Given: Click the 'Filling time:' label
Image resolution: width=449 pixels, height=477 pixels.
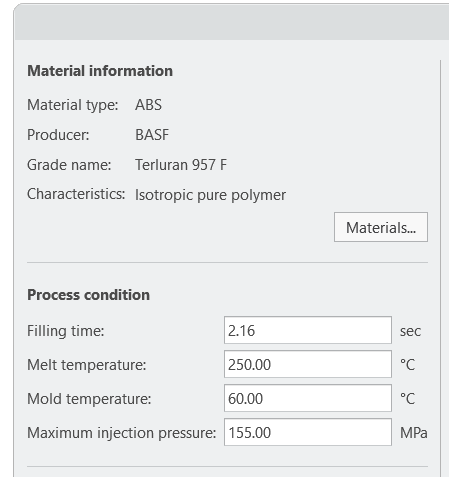Looking at the screenshot, I should tap(66, 331).
